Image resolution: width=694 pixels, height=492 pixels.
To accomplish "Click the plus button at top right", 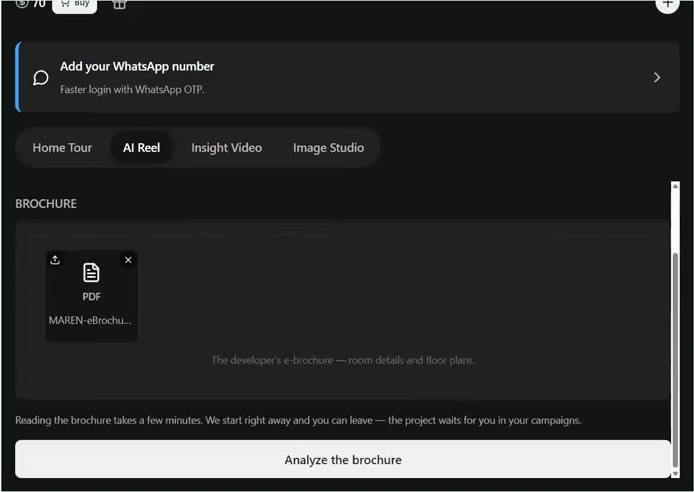I will coord(667,4).
